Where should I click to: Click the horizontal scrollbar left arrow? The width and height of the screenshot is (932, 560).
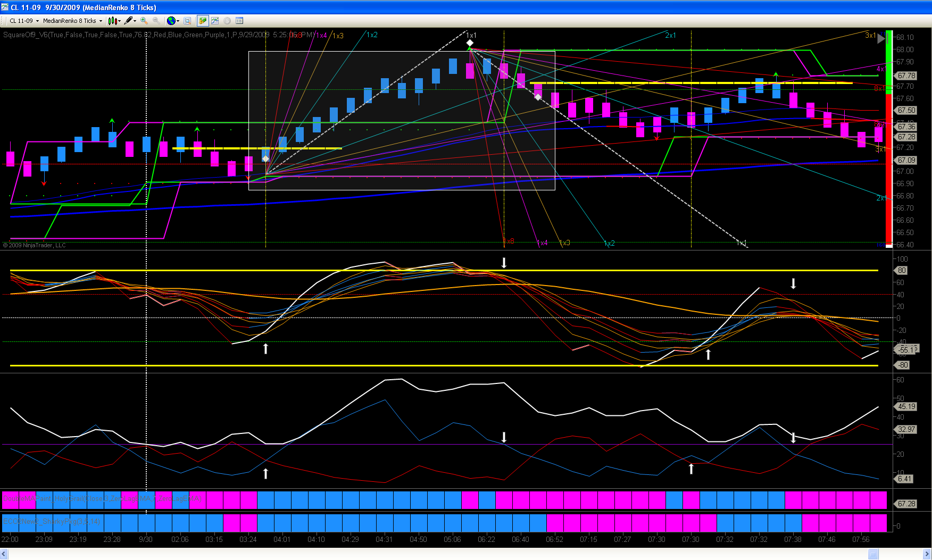tap(4, 555)
